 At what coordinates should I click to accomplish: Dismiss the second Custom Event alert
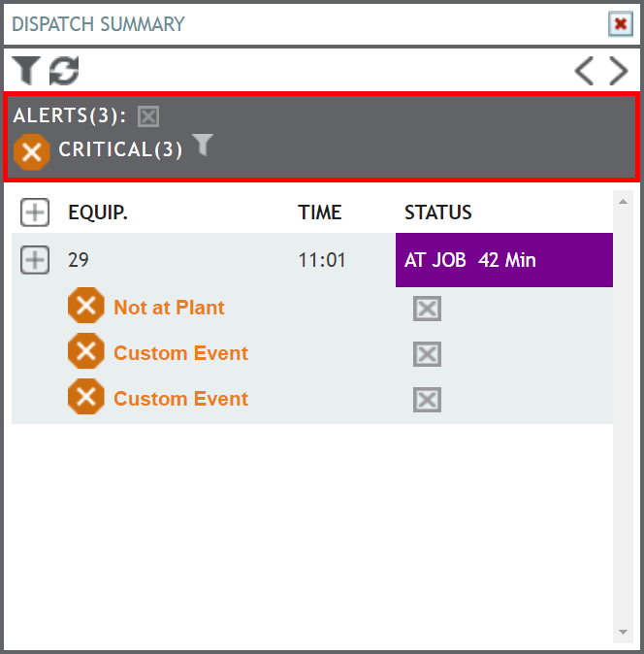pos(428,400)
